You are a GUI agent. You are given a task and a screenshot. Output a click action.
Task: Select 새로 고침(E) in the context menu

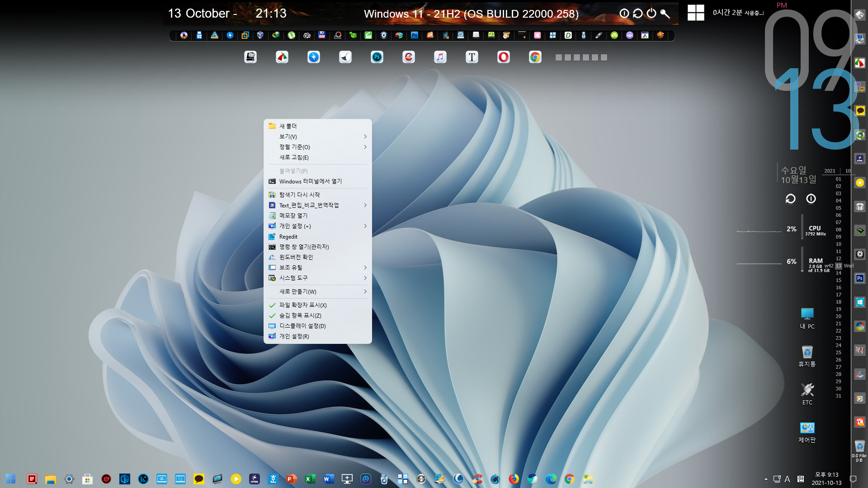[x=318, y=157]
